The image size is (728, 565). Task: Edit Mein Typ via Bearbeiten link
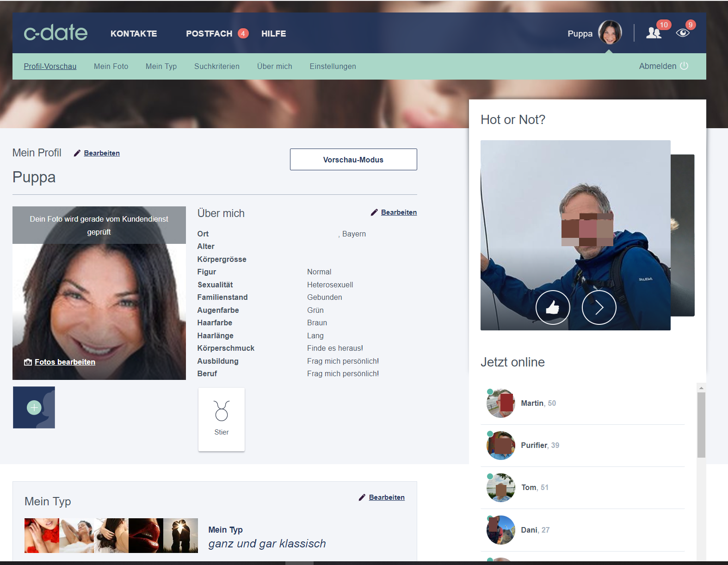pos(387,497)
